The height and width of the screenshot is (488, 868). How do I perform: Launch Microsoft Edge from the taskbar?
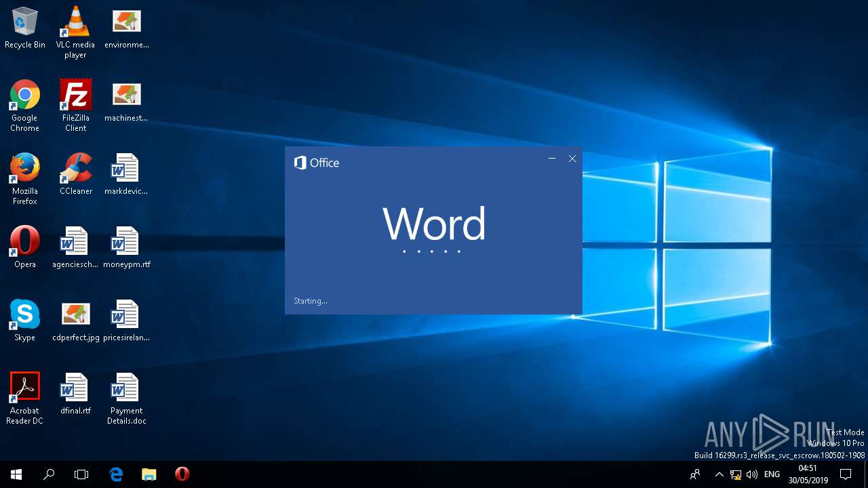(x=116, y=474)
